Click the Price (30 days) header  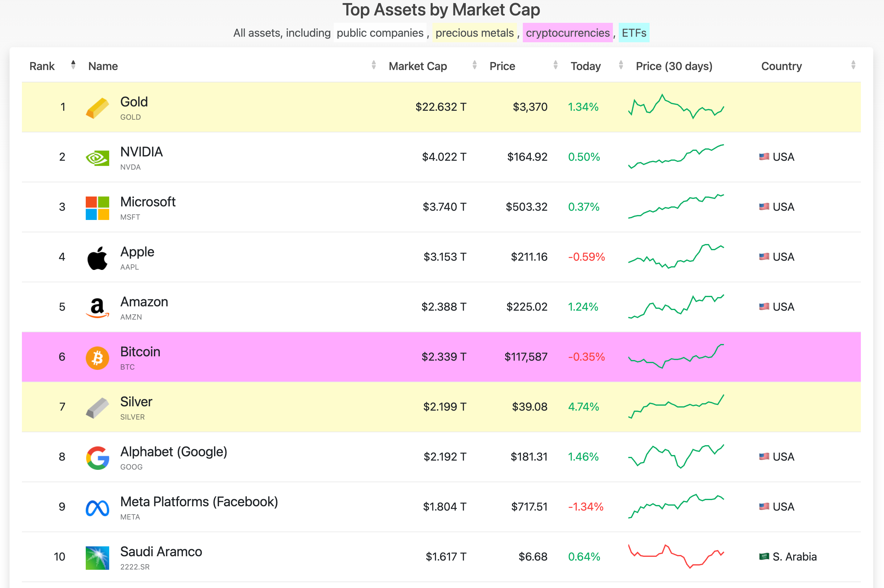[674, 66]
